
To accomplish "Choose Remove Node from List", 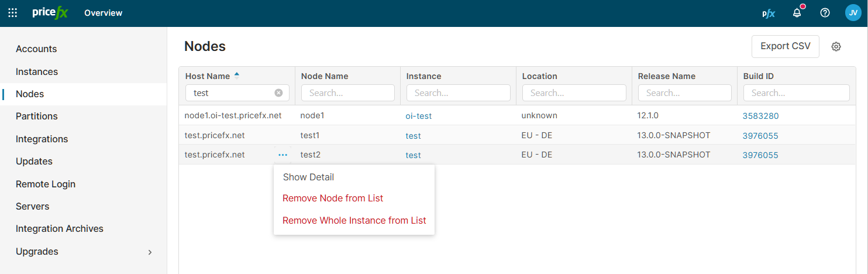I will point(332,198).
